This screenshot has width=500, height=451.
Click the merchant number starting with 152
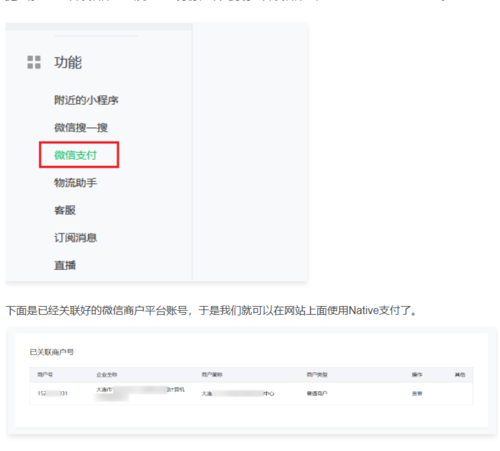[52, 393]
